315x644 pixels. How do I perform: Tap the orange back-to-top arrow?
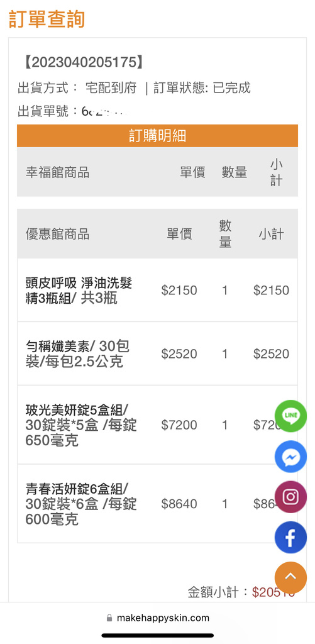click(290, 577)
